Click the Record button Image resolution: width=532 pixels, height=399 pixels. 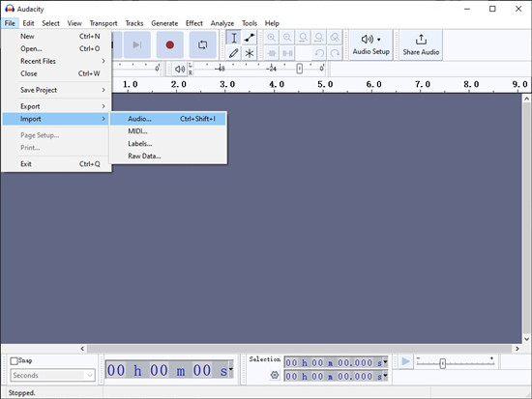point(170,44)
